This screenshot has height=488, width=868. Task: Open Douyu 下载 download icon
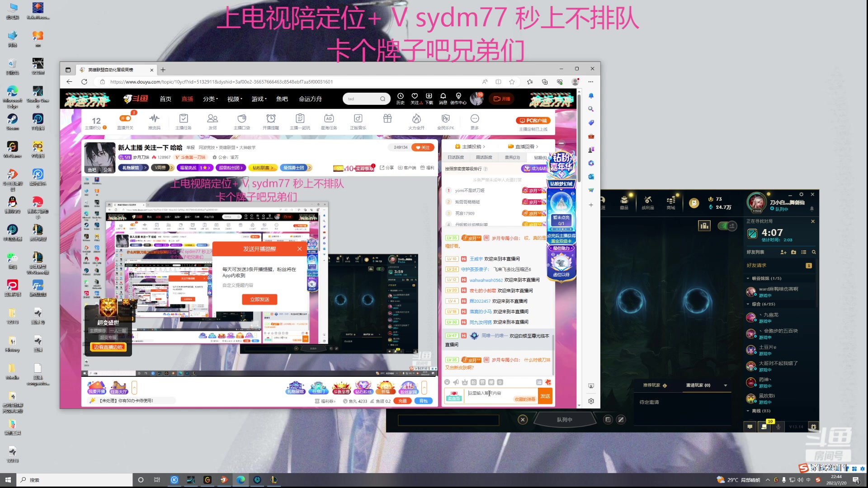click(429, 99)
